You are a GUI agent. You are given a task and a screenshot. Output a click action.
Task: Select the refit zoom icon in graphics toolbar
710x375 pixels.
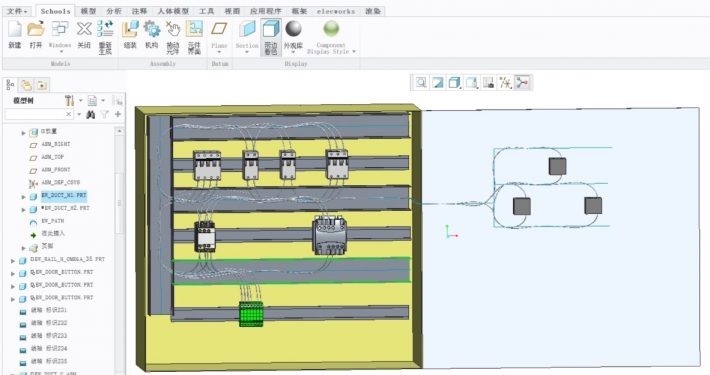tap(421, 82)
